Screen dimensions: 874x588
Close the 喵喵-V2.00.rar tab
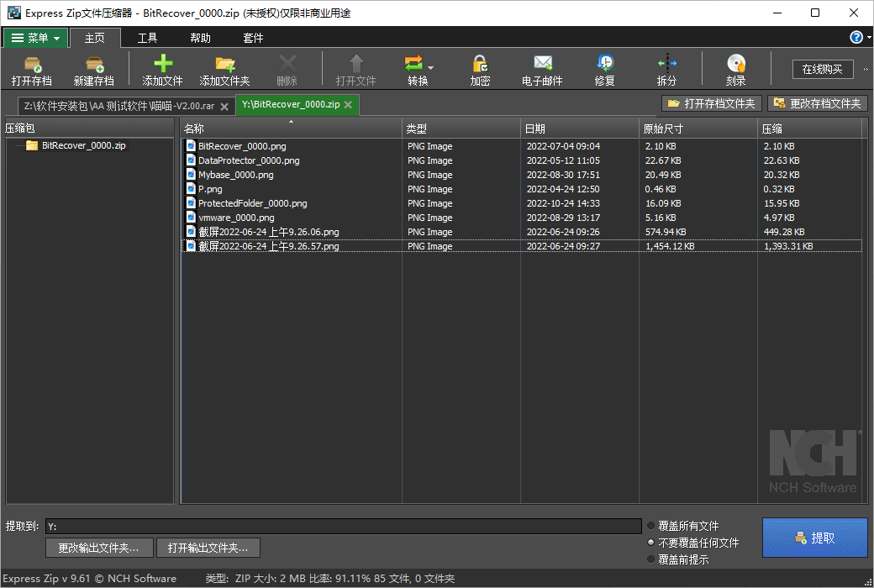coord(224,107)
